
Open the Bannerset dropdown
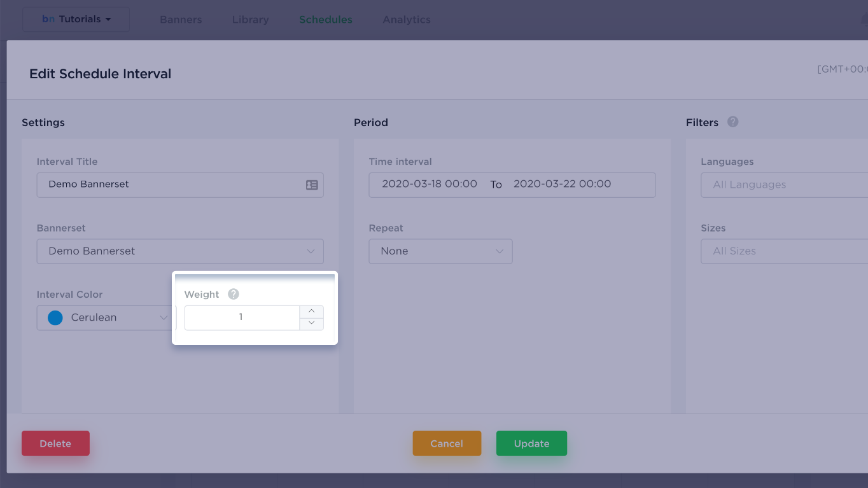click(180, 251)
